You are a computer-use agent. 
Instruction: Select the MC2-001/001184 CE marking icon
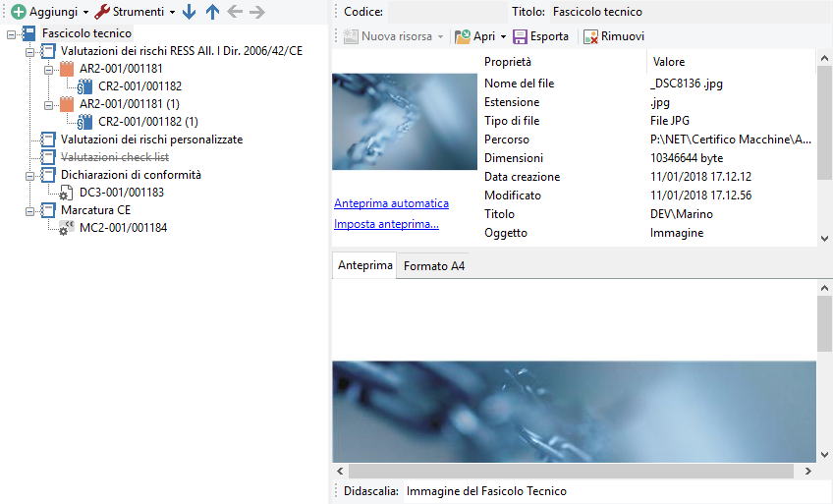coord(67,228)
